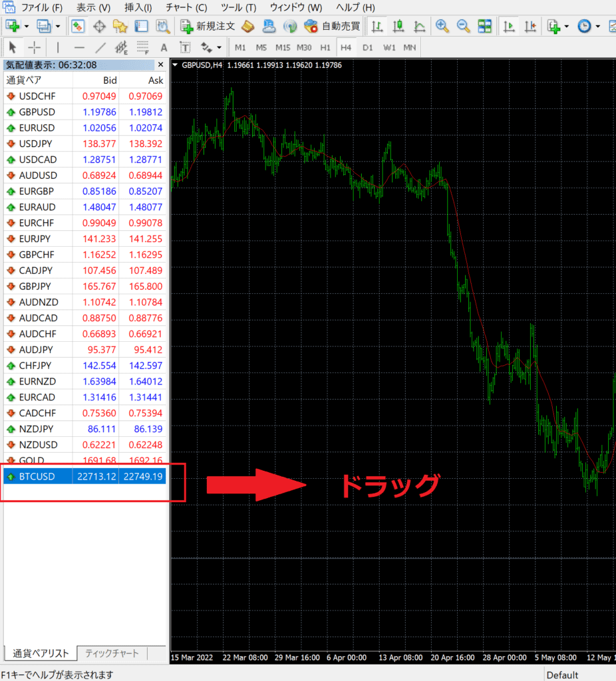Select the trendline drawing tool
616x681 pixels.
[100, 48]
